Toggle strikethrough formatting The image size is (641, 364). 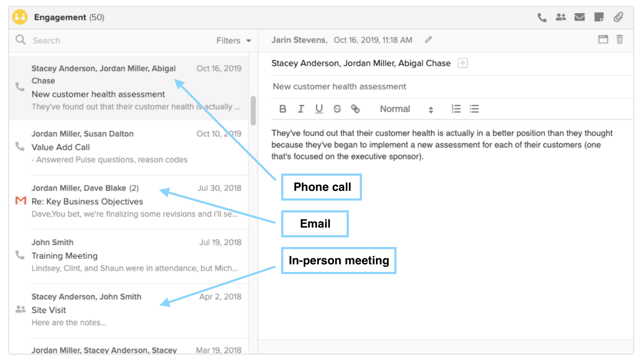337,109
